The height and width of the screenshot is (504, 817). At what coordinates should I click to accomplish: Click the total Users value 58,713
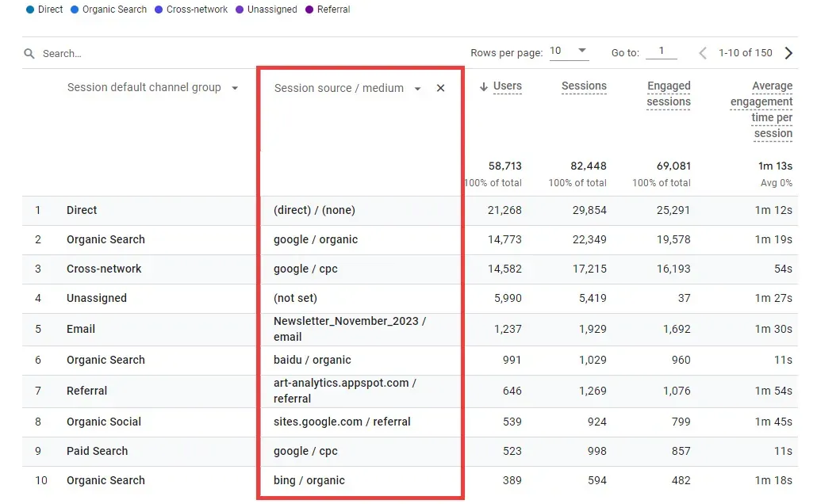pos(505,166)
